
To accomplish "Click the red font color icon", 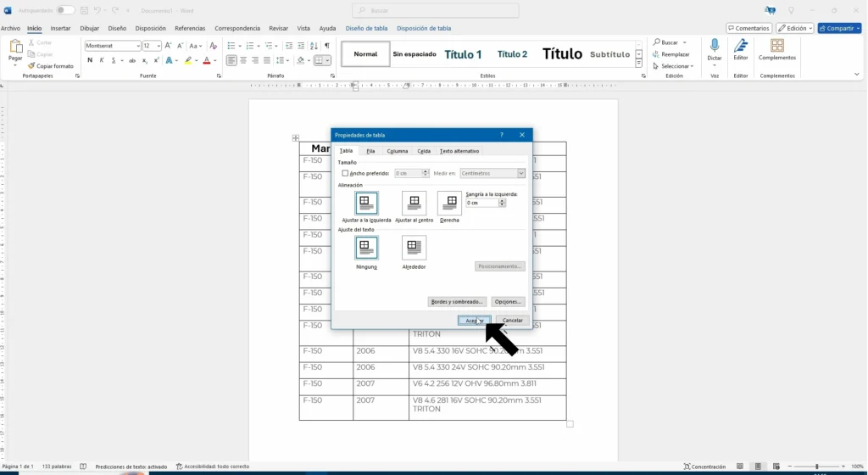I will (207, 60).
